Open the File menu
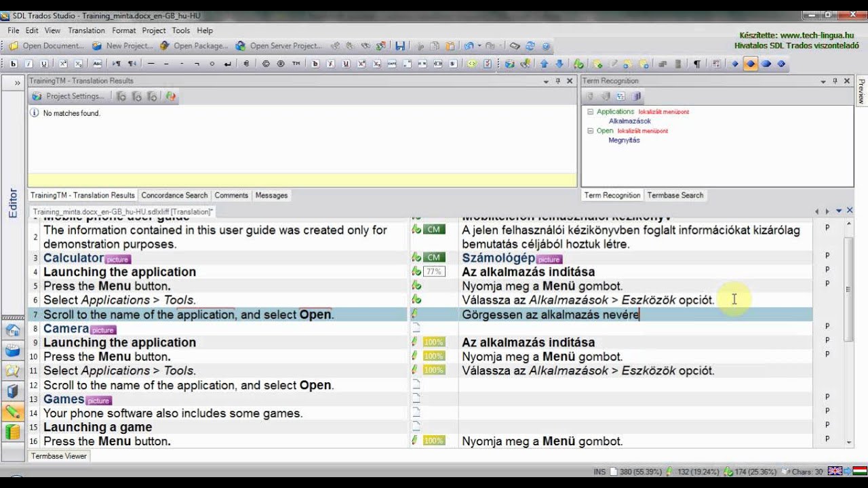 click(14, 30)
